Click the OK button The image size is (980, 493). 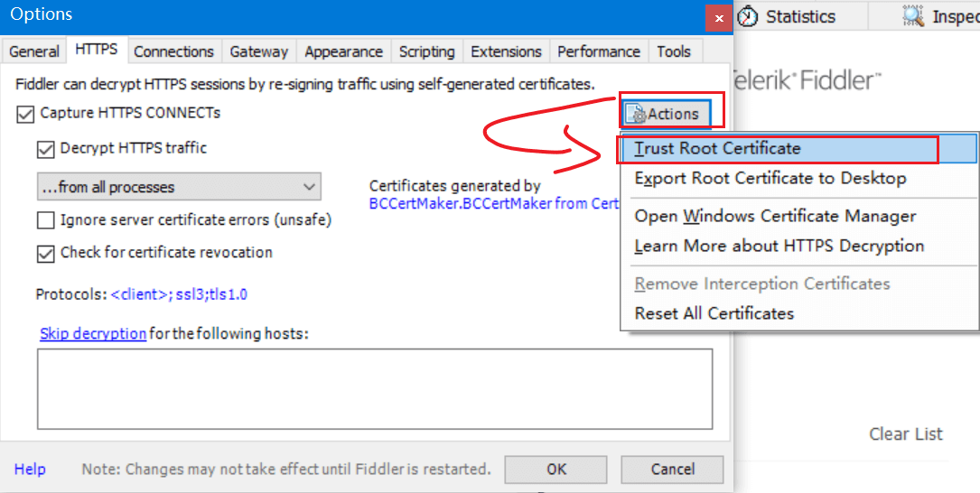click(x=555, y=470)
